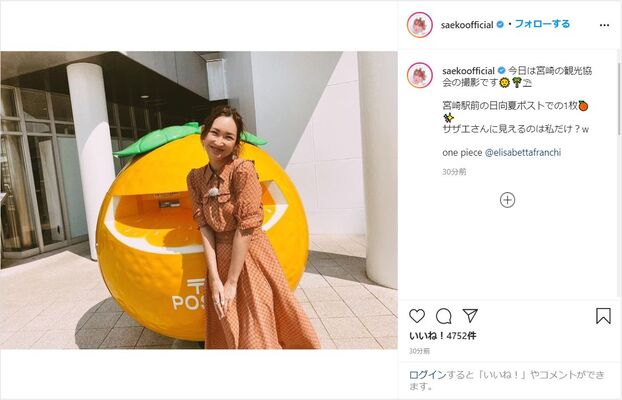Click the ログイン login link
This screenshot has height=400, width=622.
(x=428, y=375)
